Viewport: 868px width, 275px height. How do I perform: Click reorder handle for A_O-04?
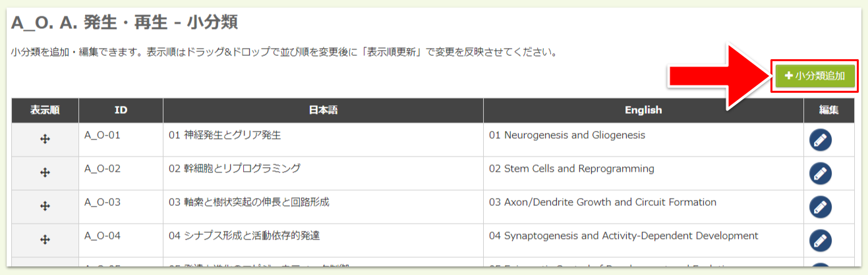click(45, 240)
